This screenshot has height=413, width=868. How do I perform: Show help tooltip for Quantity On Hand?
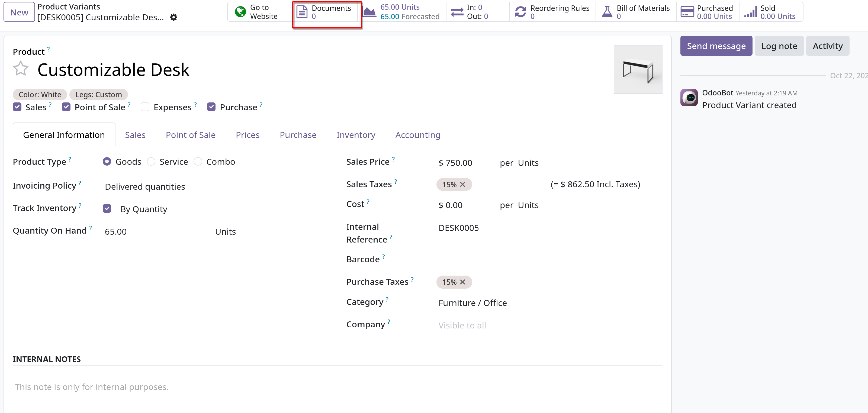pyautogui.click(x=90, y=228)
